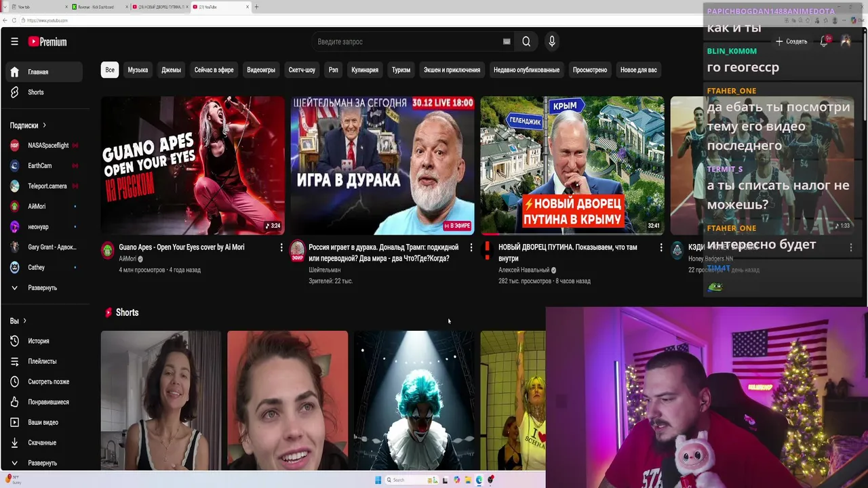Select the 'Скетч-шоу' filter chip

(x=302, y=70)
